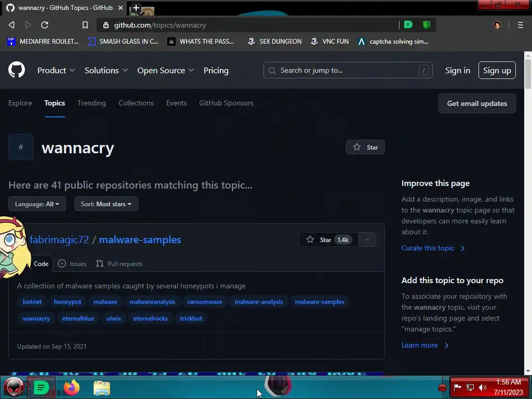
Task: Reload the page with refresh icon
Action: point(45,25)
